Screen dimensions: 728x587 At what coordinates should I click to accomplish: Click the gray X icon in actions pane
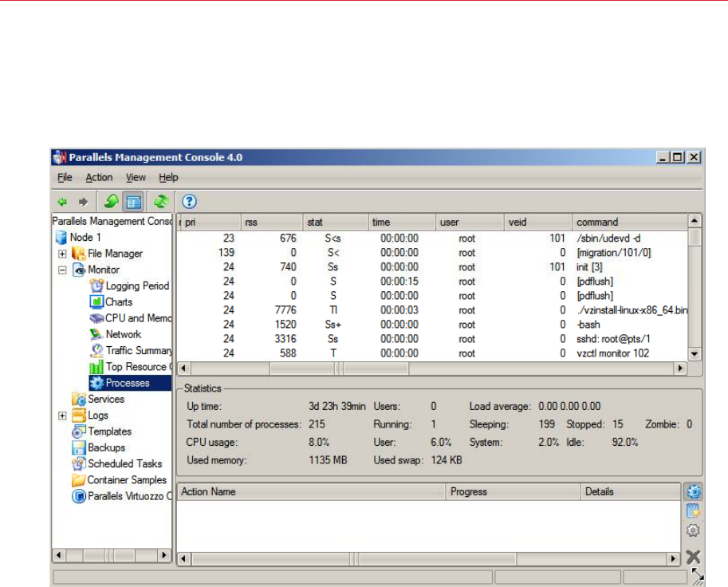pyautogui.click(x=694, y=557)
